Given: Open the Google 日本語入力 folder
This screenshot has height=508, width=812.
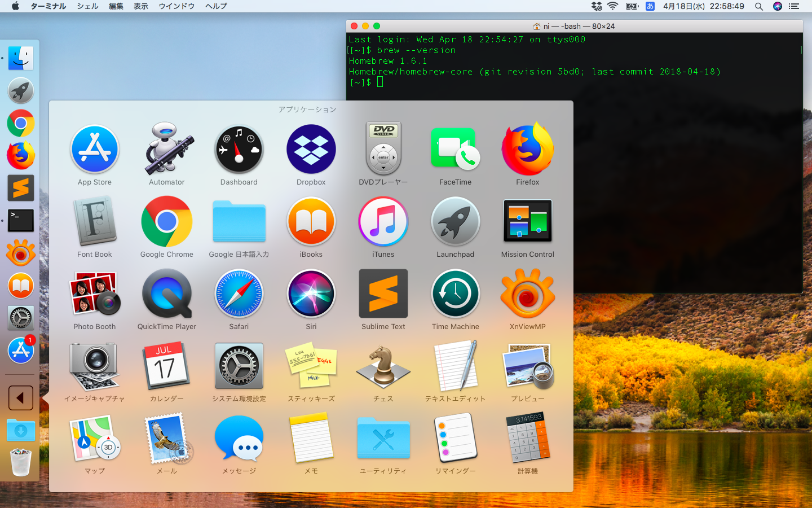Looking at the screenshot, I should click(239, 222).
